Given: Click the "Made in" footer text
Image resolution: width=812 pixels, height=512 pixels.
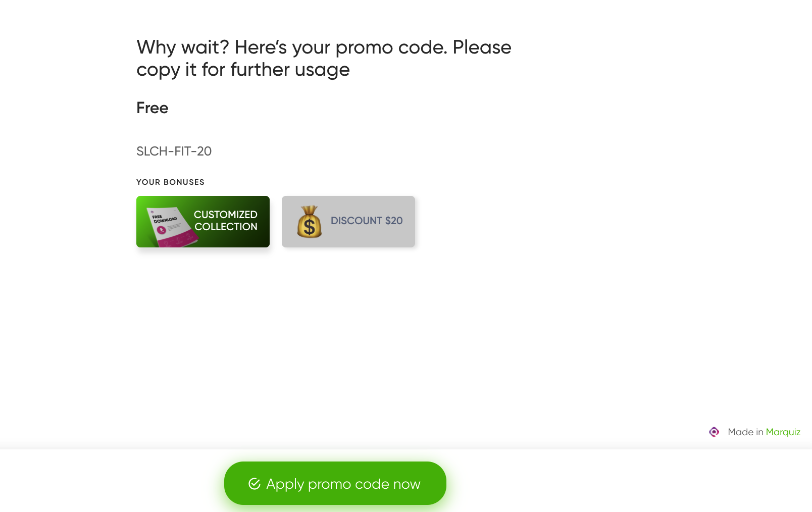Looking at the screenshot, I should pyautogui.click(x=746, y=432).
